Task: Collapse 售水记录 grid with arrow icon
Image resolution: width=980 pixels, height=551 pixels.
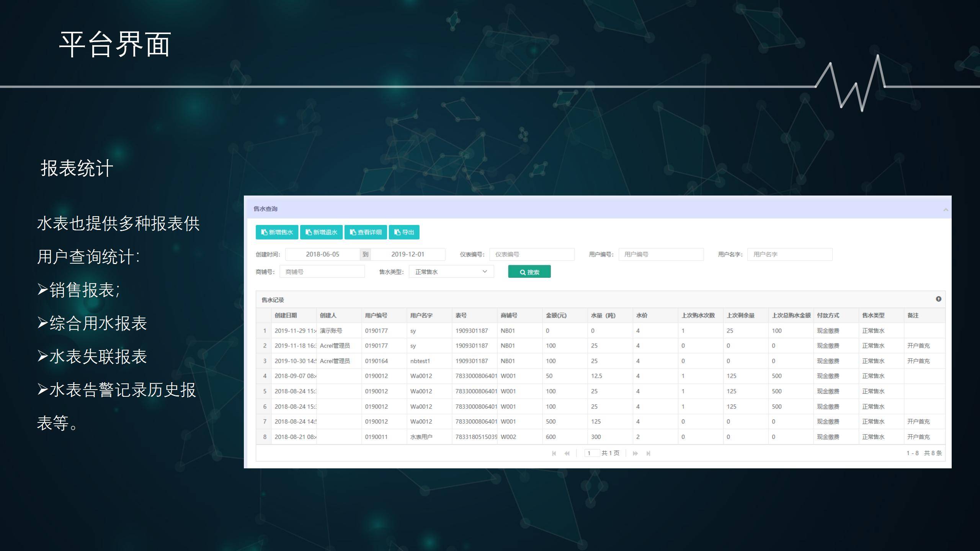Action: pyautogui.click(x=938, y=299)
